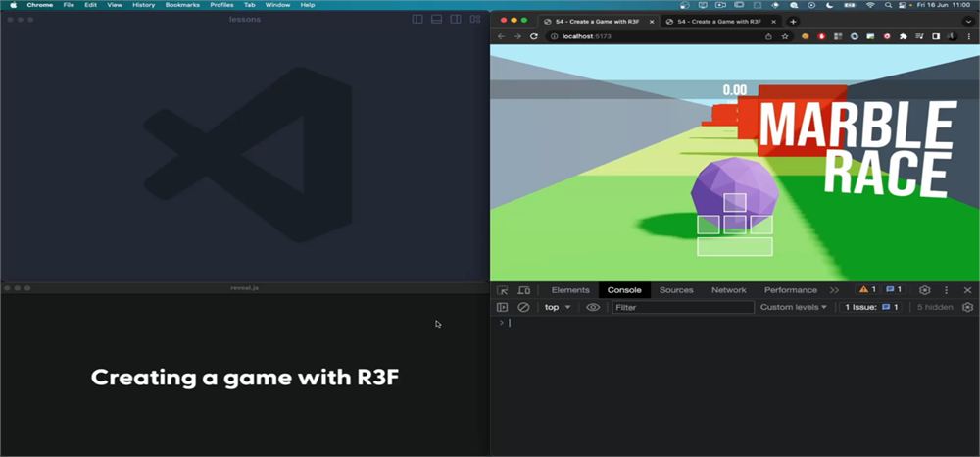This screenshot has height=457, width=980.
Task: Click the blue message count badge in tab bar
Action: 894,289
